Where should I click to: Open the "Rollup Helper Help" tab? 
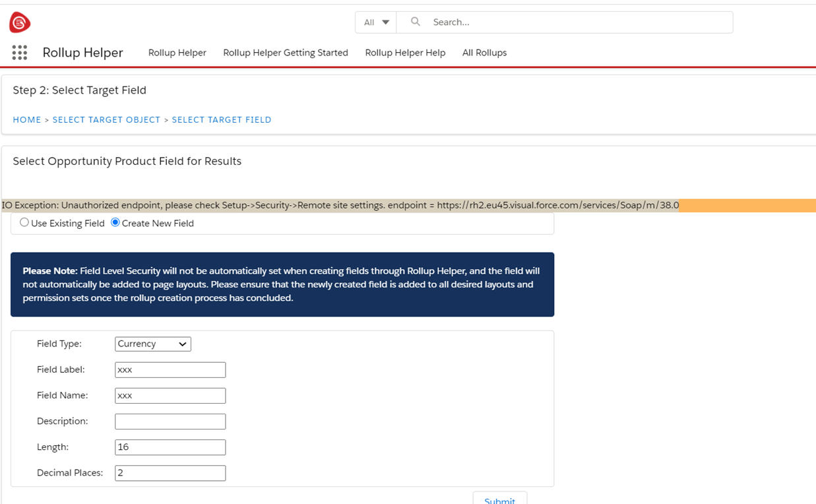coord(405,53)
